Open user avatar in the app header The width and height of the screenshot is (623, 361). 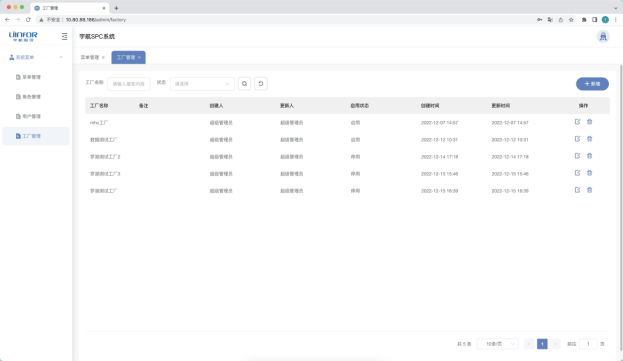click(603, 37)
